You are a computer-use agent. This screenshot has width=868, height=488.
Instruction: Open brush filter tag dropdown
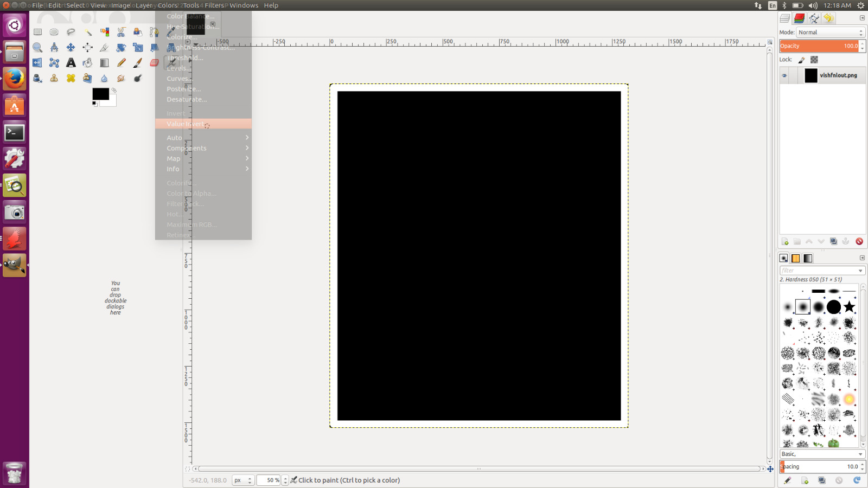tap(860, 271)
